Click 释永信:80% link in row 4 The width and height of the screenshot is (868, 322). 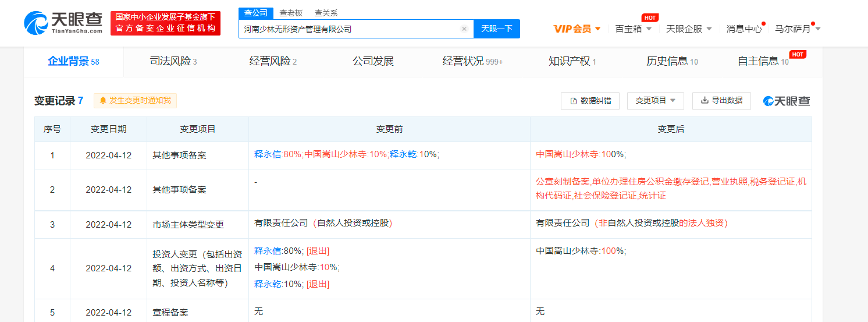[x=278, y=251]
